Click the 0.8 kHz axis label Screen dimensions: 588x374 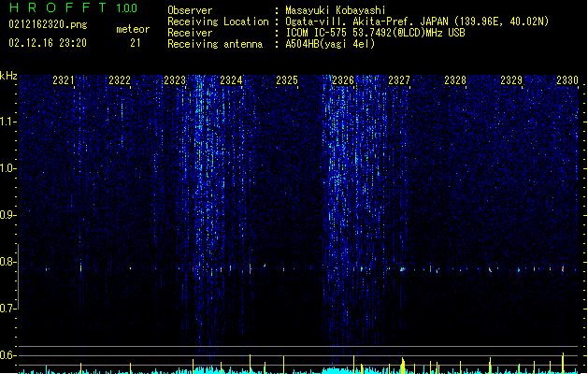pyautogui.click(x=7, y=262)
